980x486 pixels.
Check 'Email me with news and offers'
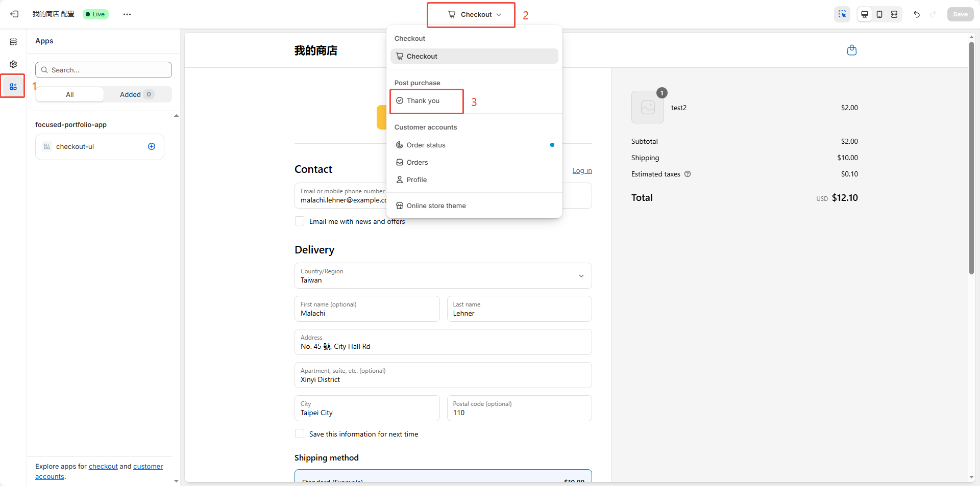click(300, 221)
